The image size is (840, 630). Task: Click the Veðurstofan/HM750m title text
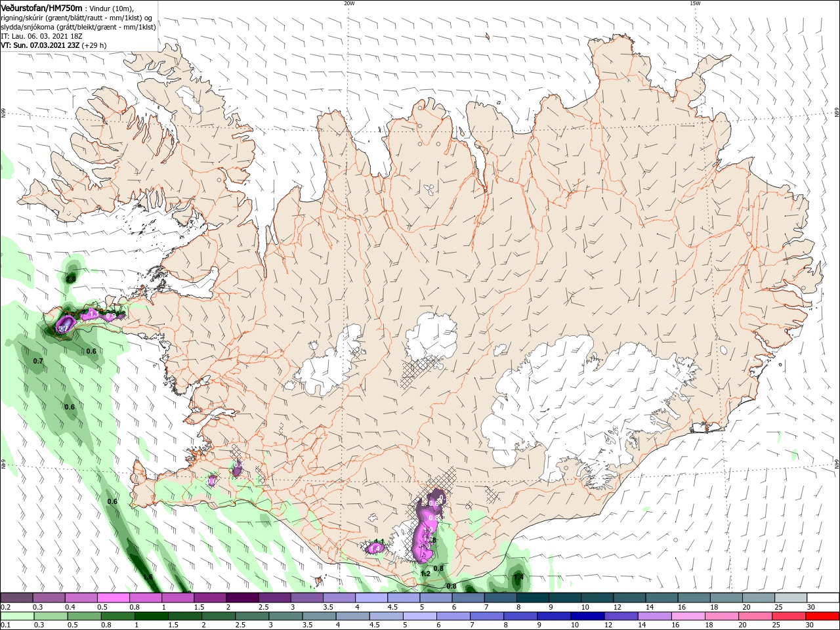[x=41, y=7]
